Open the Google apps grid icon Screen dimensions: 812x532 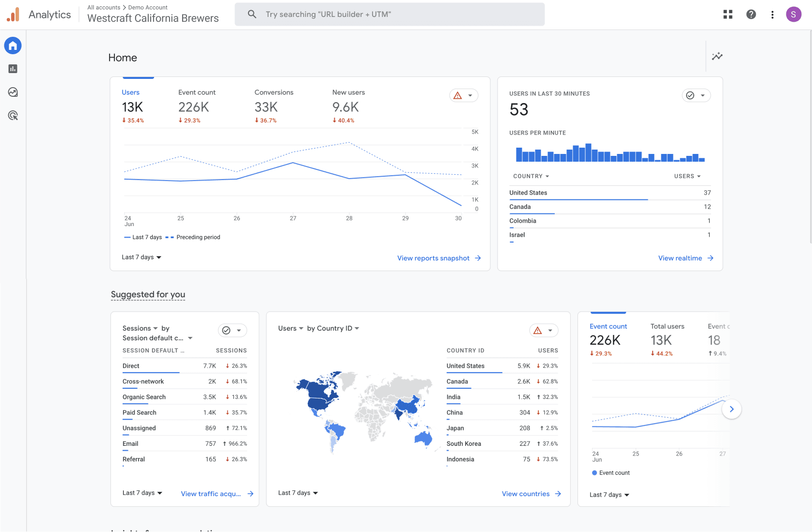point(728,15)
